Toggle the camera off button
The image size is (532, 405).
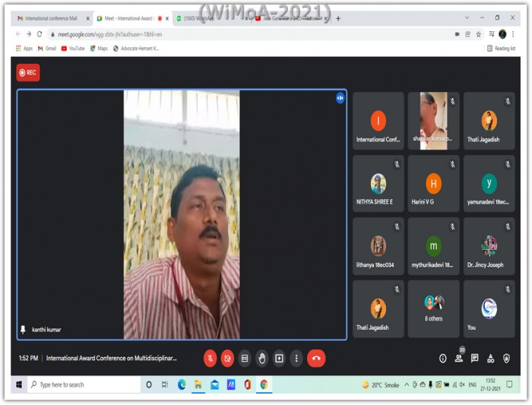[228, 358]
